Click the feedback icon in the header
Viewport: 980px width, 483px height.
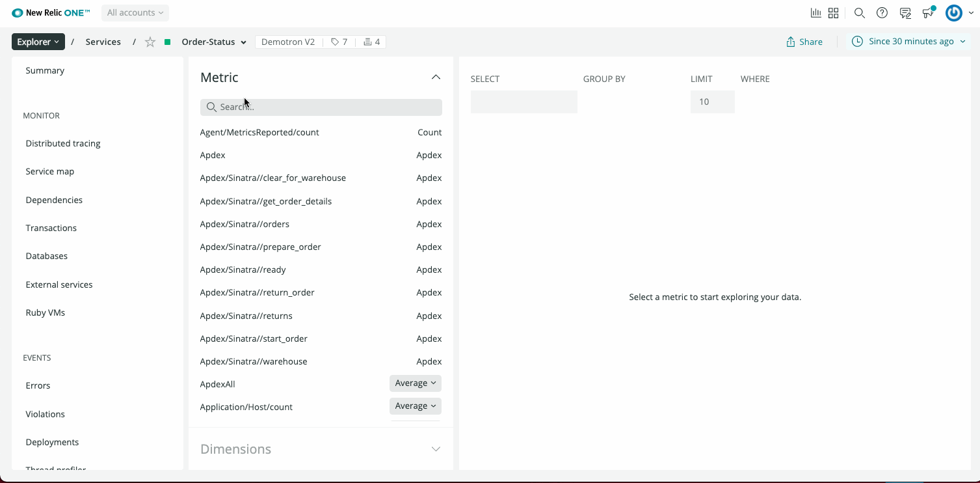905,12
